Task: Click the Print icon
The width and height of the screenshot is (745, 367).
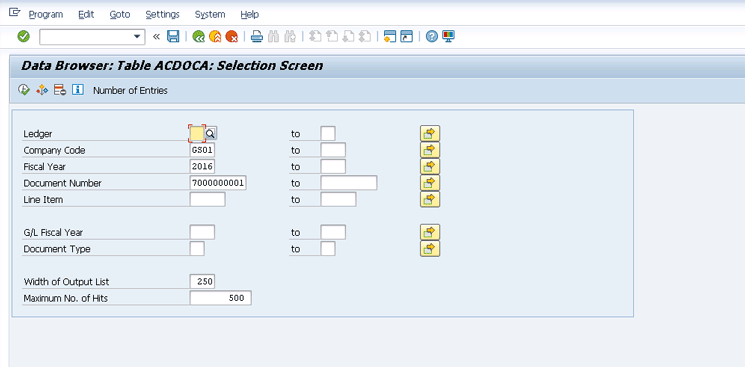Action: (x=257, y=37)
